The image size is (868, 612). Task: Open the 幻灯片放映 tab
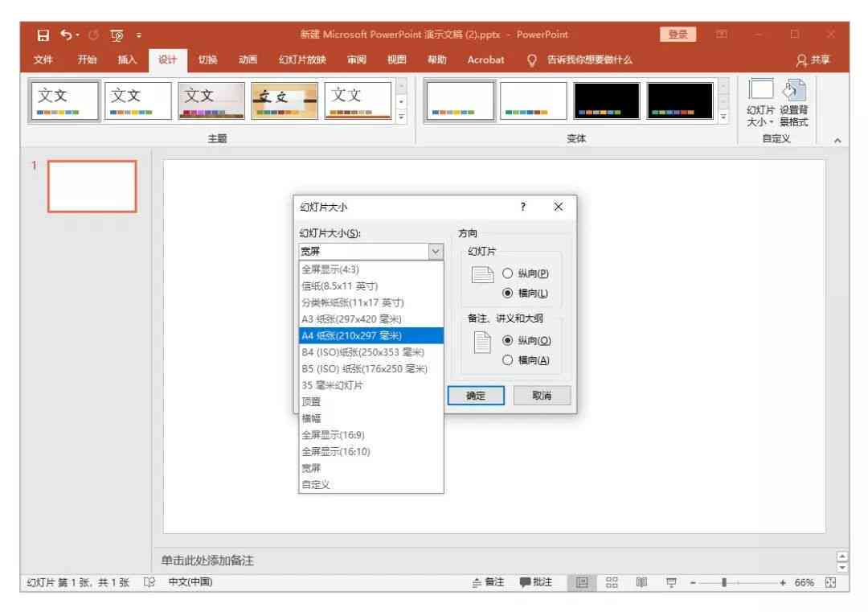tap(302, 60)
